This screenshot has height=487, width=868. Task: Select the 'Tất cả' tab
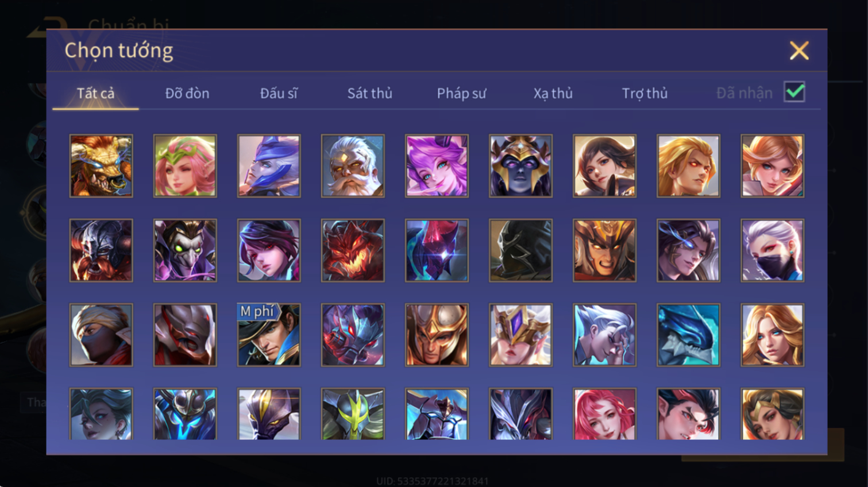[95, 93]
